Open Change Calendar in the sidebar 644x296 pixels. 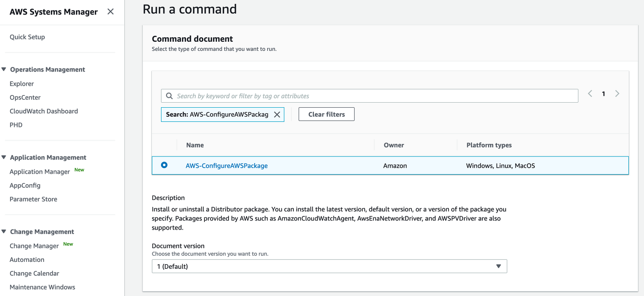(34, 273)
